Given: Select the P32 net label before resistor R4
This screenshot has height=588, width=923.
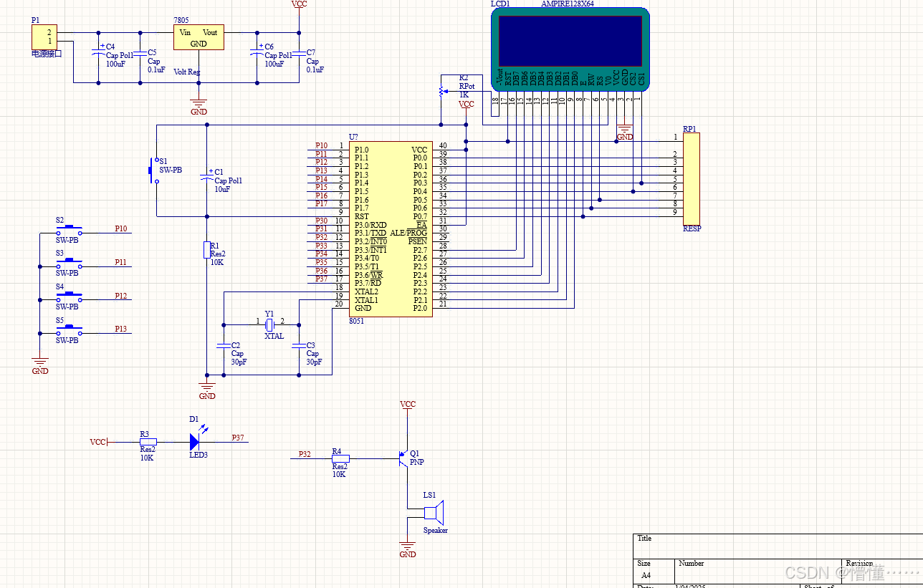Looking at the screenshot, I should (305, 454).
